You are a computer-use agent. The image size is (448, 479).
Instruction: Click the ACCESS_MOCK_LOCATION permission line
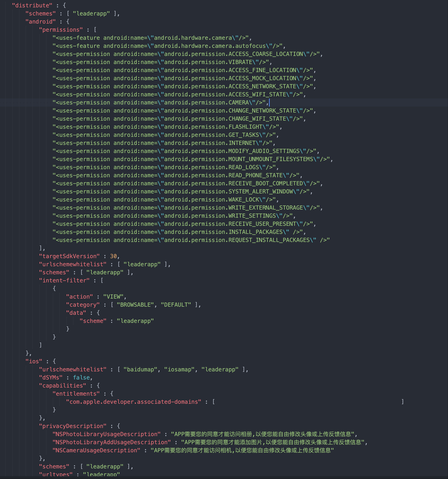[184, 78]
